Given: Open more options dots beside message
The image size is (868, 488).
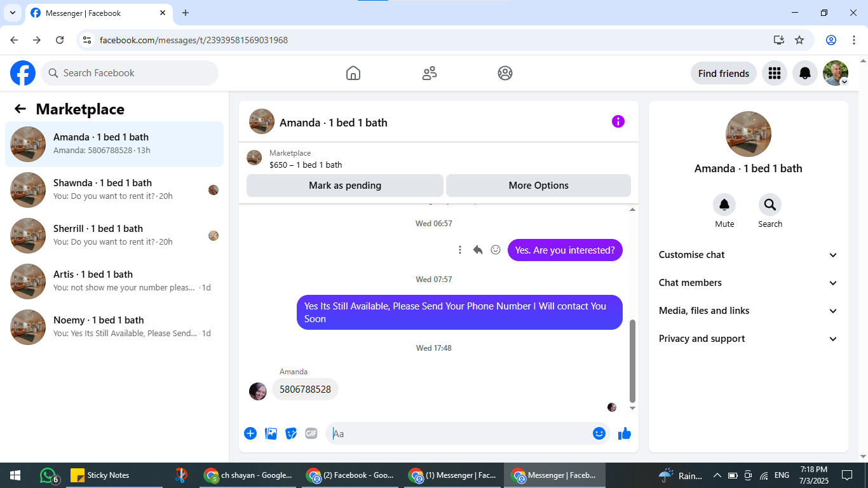Looking at the screenshot, I should pos(460,250).
